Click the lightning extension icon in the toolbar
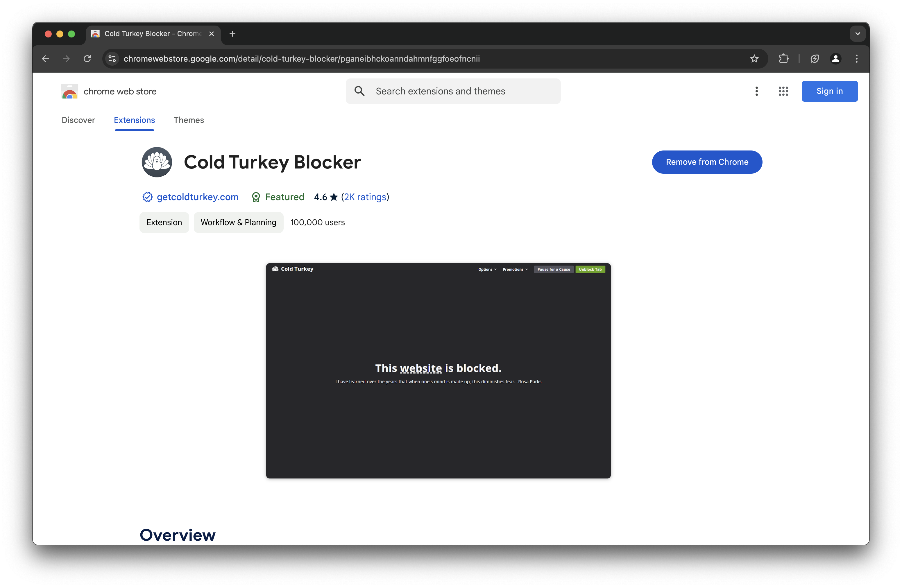Viewport: 902px width, 588px height. click(x=815, y=59)
